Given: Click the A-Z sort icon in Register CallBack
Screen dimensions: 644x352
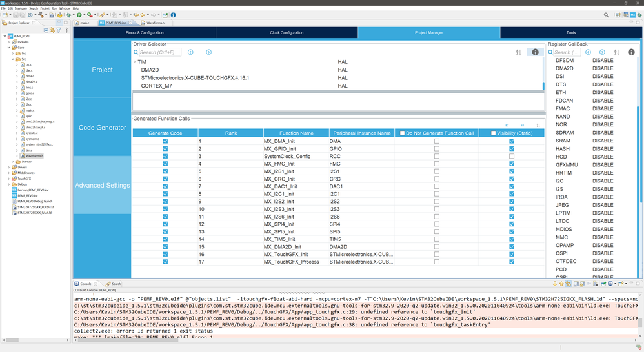Looking at the screenshot, I should point(616,52).
